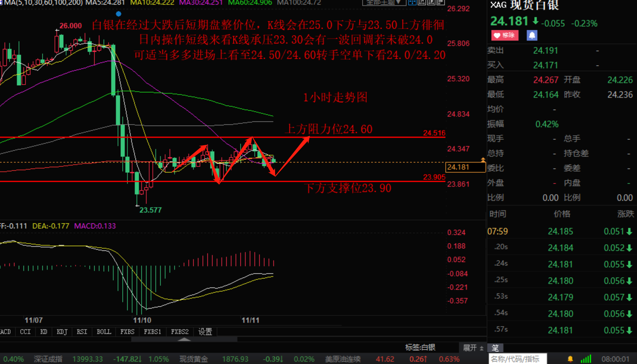Screen dimensions: 637x364
Task: Select the CCI indicator tab
Action: (26, 332)
